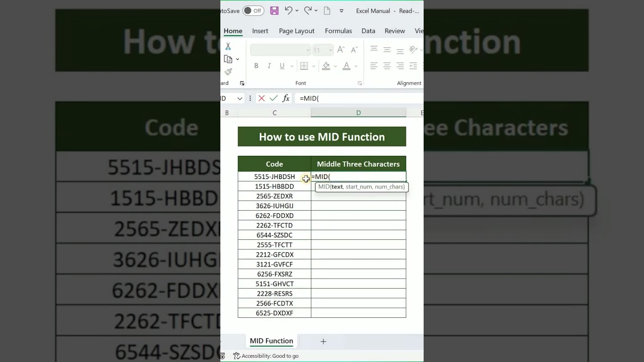Image resolution: width=644 pixels, height=362 pixels.
Task: Open the Redo history dropdown
Action: [x=316, y=11]
